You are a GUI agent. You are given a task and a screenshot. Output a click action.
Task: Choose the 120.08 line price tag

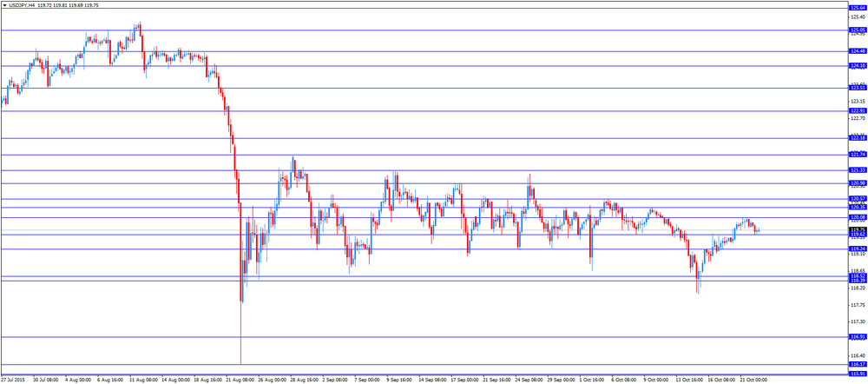858,216
